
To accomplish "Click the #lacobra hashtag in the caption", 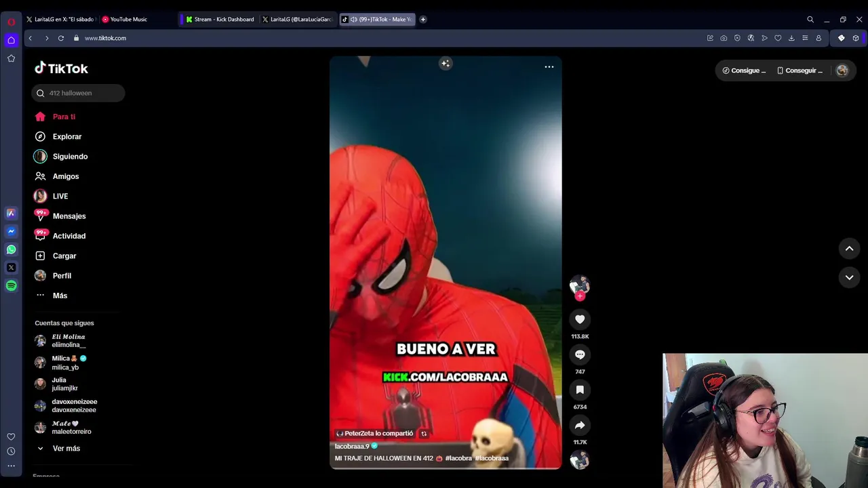I will 458,458.
